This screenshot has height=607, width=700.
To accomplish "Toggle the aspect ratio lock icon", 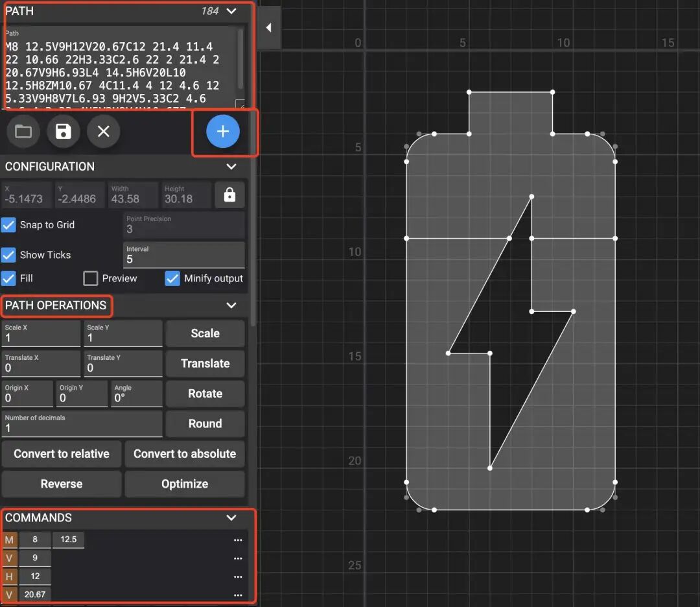I will (229, 195).
